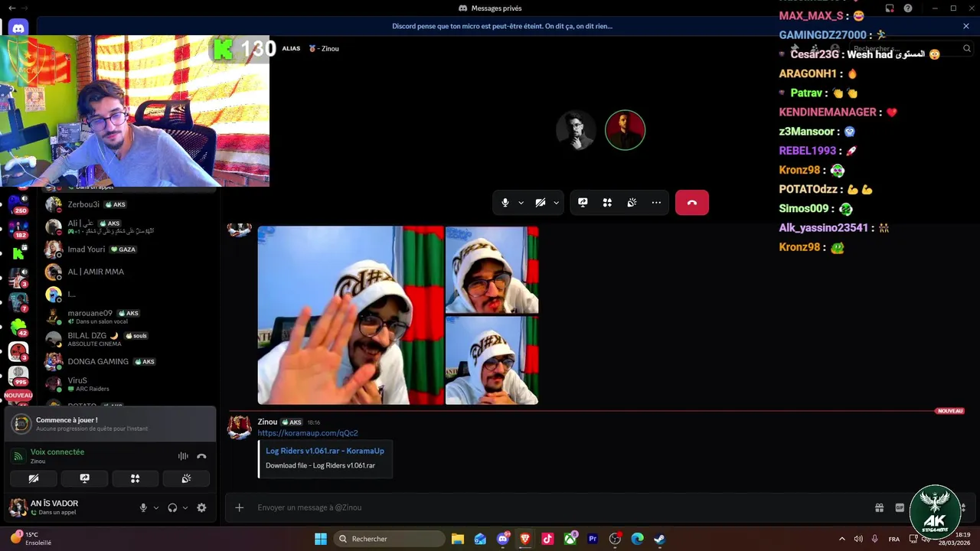
Task: Open Discord help question mark icon
Action: (908, 8)
